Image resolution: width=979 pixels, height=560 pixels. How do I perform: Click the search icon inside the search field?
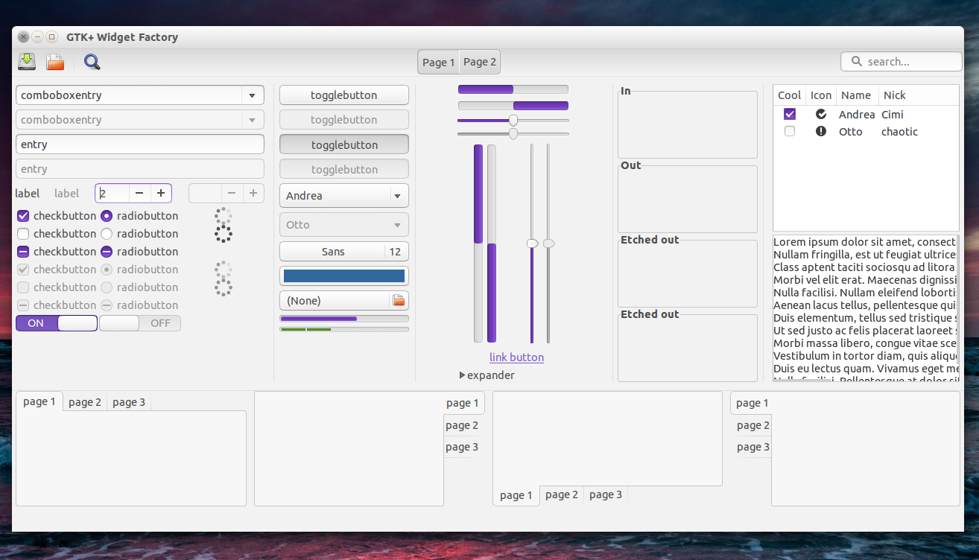[855, 61]
